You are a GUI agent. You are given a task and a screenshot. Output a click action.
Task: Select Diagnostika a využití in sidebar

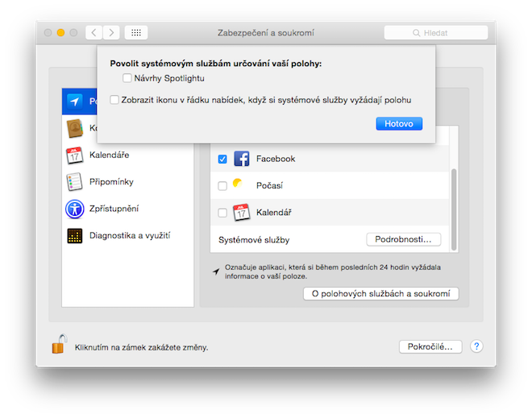coord(127,236)
